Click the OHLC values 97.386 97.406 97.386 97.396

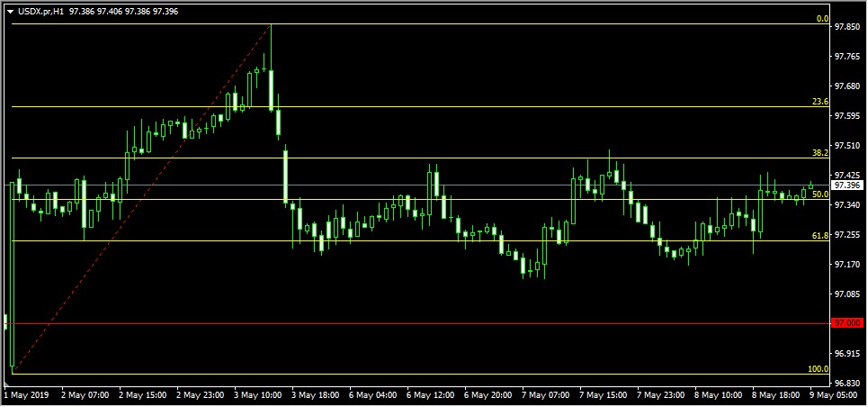coord(123,11)
